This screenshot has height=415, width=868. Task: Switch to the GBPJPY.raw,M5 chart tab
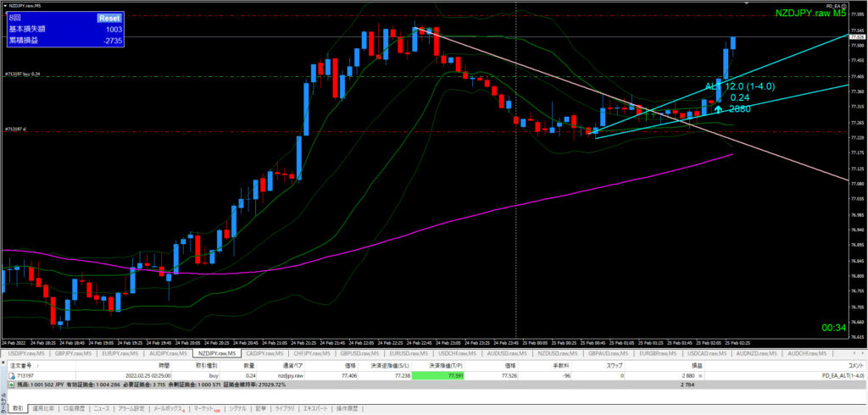(x=73, y=353)
